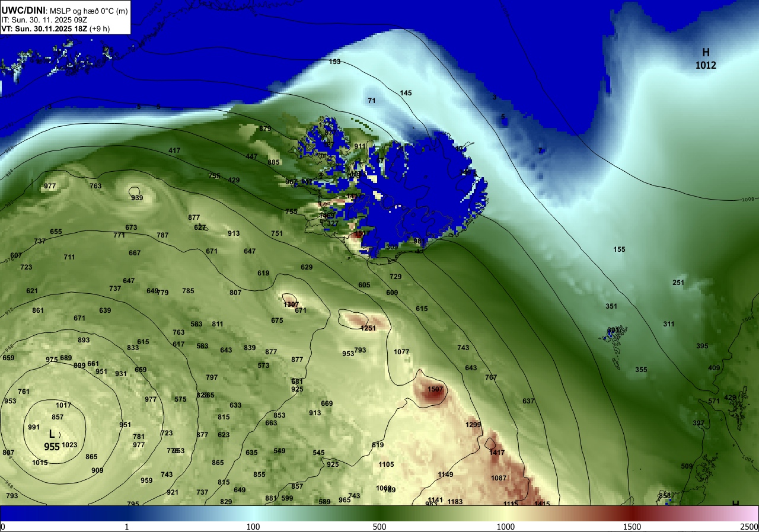
Task: Click the '500' tick on the color scale
Action: pos(379,527)
